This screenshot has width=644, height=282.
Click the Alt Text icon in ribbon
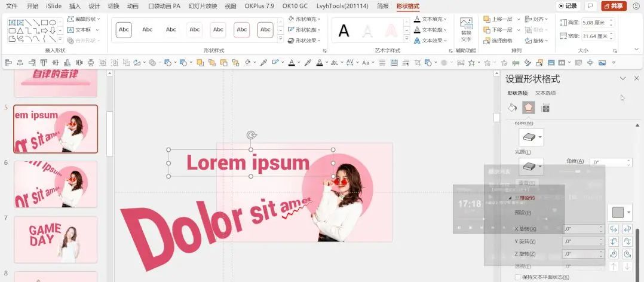466,29
